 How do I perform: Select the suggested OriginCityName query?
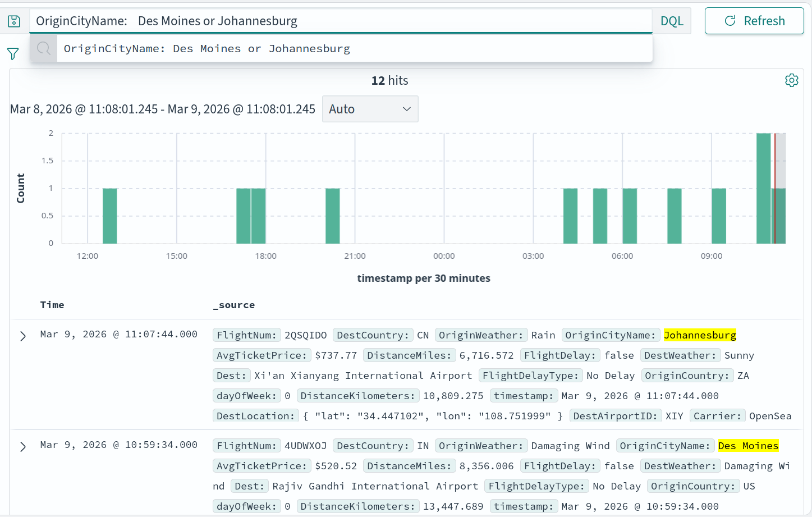[x=207, y=49]
